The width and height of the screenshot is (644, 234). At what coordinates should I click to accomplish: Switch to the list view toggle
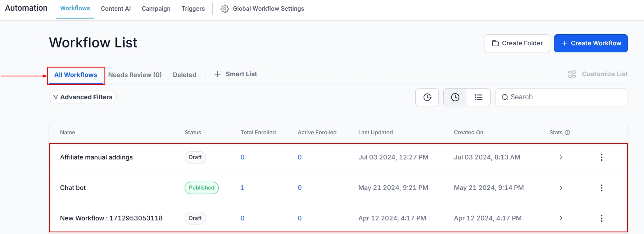(478, 97)
